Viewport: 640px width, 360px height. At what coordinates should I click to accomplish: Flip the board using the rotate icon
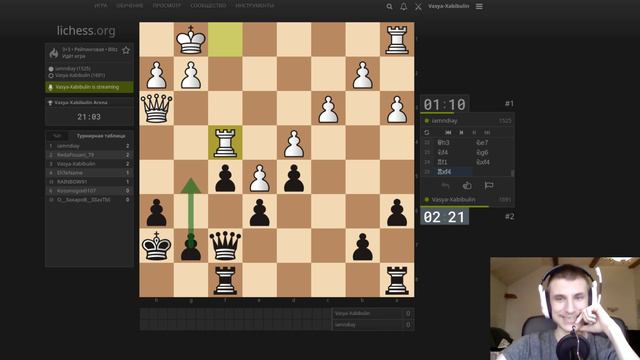pyautogui.click(x=427, y=132)
